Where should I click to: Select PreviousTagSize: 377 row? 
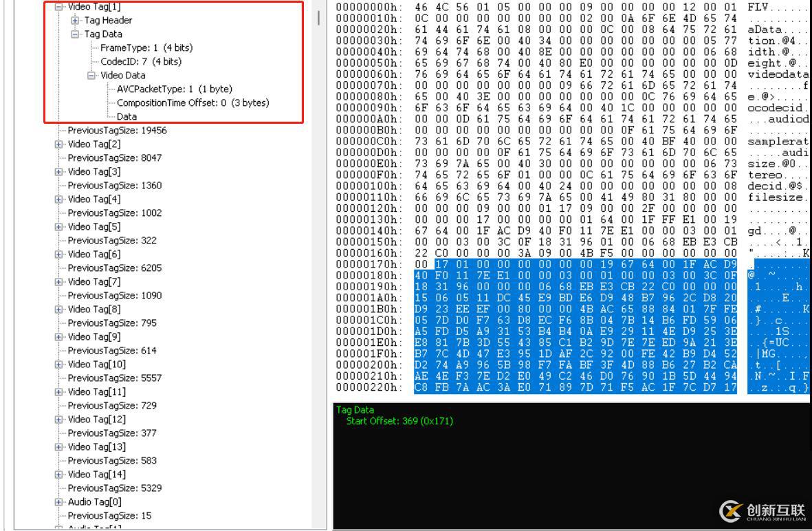click(112, 433)
